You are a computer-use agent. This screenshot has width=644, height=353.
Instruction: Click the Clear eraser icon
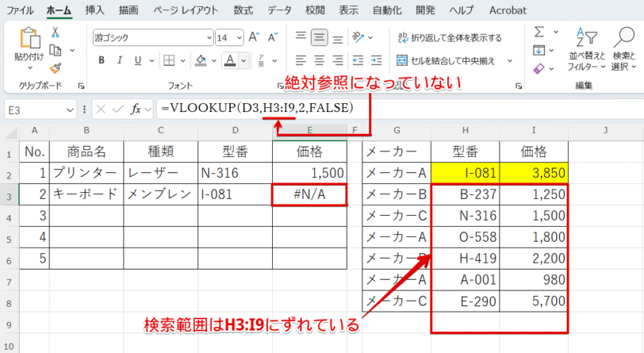pos(539,68)
